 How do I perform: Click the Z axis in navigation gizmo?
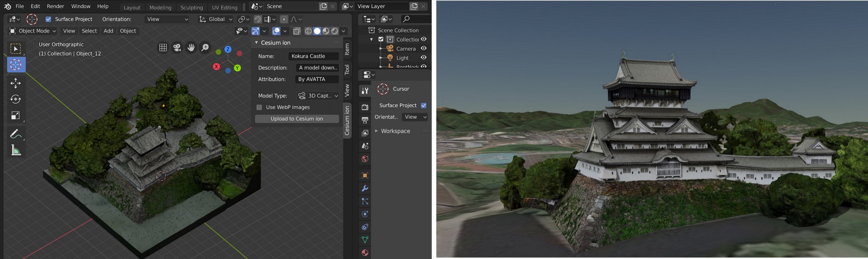click(x=228, y=49)
